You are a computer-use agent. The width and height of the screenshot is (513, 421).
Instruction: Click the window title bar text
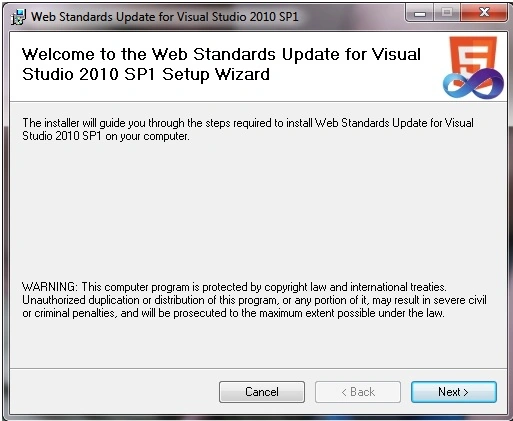click(165, 17)
